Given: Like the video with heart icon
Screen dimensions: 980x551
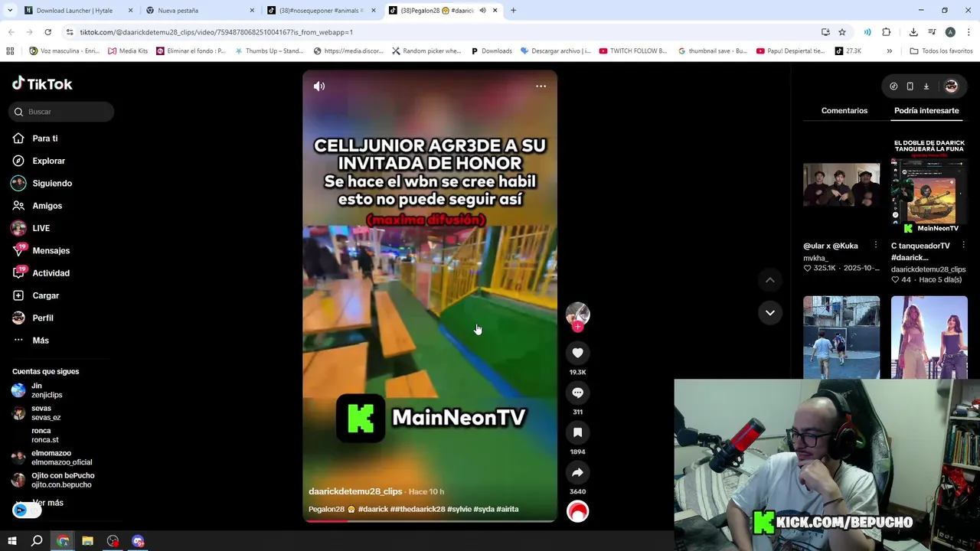Looking at the screenshot, I should pos(577,353).
